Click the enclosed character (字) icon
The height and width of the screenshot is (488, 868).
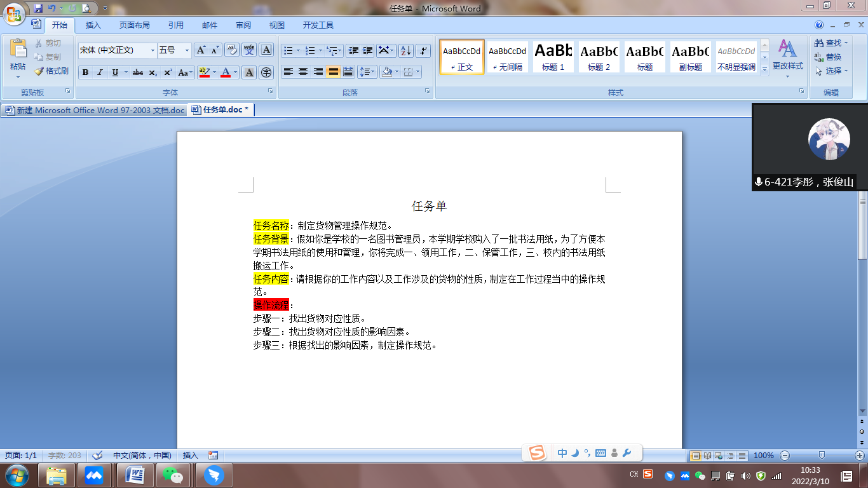pyautogui.click(x=266, y=72)
